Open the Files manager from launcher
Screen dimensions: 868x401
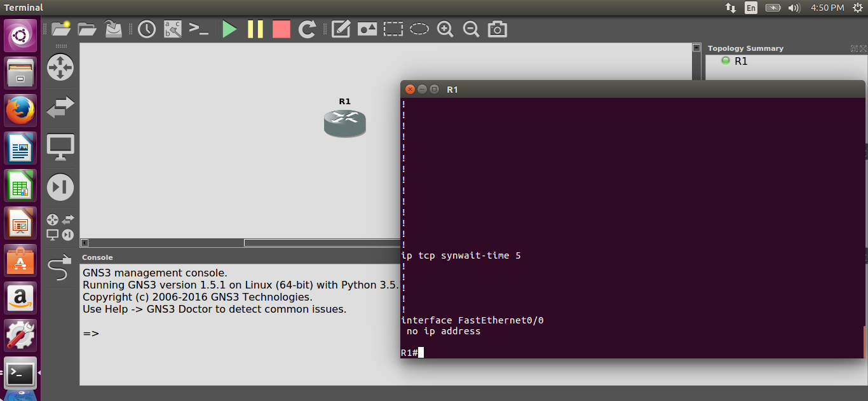[21, 73]
